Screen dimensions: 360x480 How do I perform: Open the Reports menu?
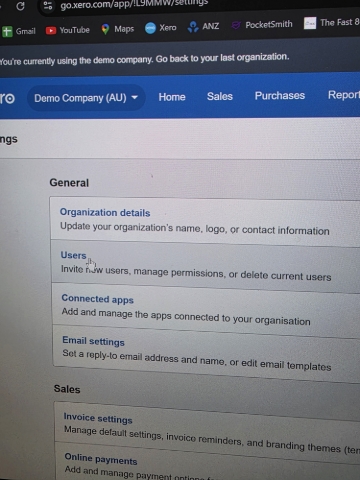[x=344, y=95]
